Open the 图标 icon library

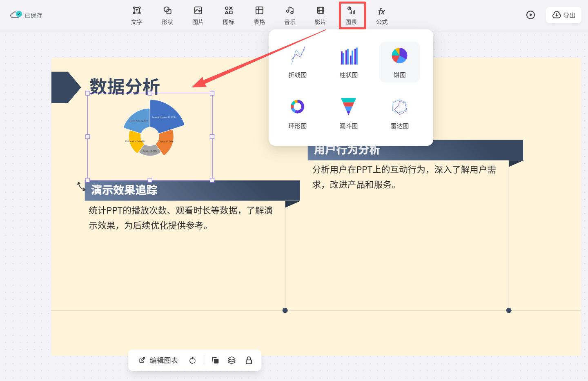(229, 15)
